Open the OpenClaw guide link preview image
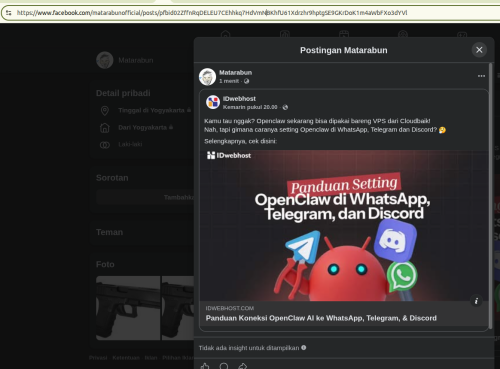The image size is (500, 369). click(344, 226)
